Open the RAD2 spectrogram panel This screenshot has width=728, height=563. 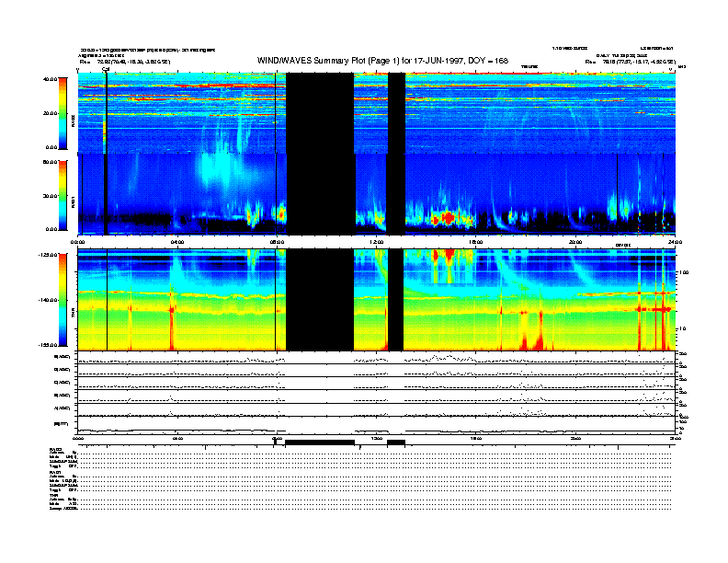(377, 113)
